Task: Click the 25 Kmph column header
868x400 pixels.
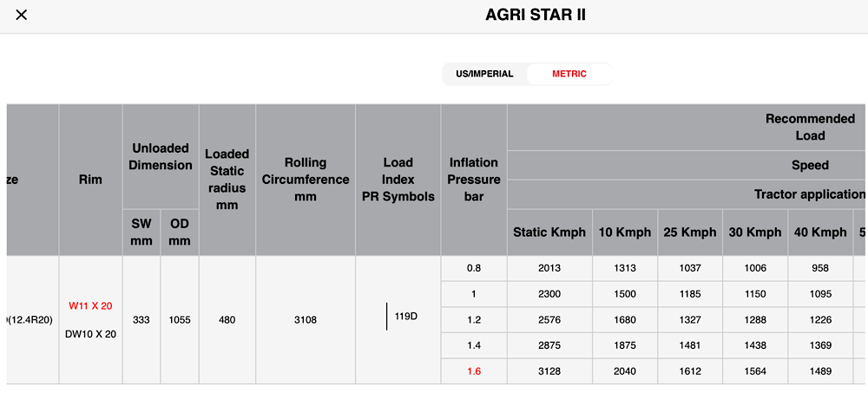Action: click(x=689, y=233)
